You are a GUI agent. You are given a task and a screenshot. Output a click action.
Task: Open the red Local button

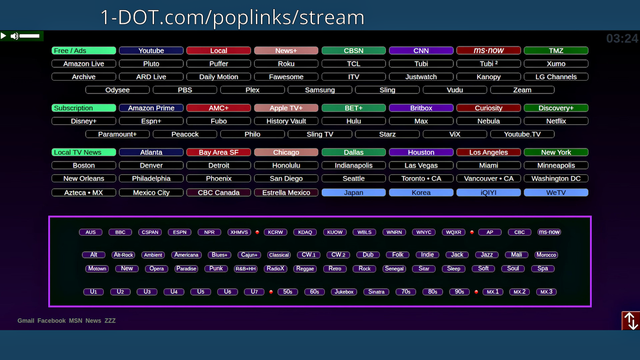[218, 51]
